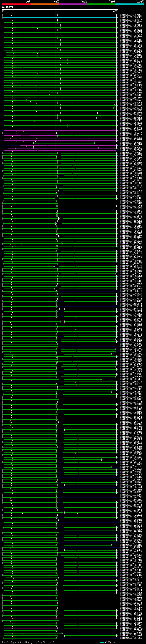The height and width of the screenshot is (644, 146).
Task: Click the UniRef100_A9NV77 hit label
Action: pyautogui.click(x=131, y=20)
